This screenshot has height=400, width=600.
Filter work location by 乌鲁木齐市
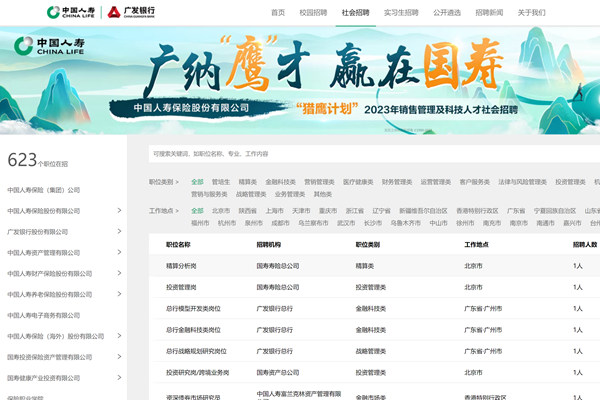tap(406, 223)
